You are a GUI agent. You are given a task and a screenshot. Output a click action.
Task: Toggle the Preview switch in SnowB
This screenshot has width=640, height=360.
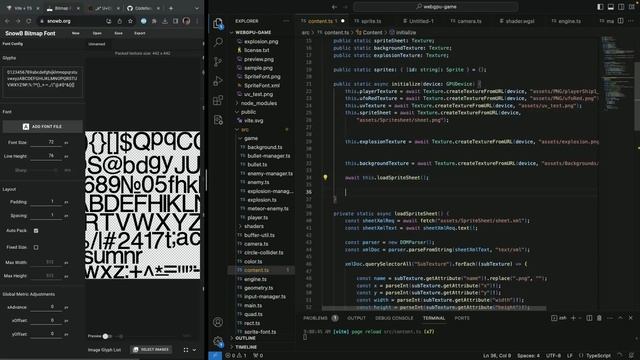point(107,336)
